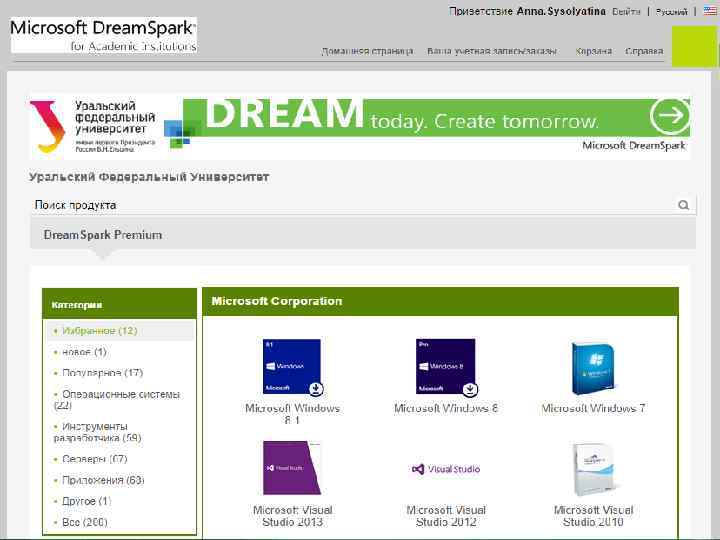Open the Visual Studio 2013 box image
This screenshot has height=540, width=720.
292,468
